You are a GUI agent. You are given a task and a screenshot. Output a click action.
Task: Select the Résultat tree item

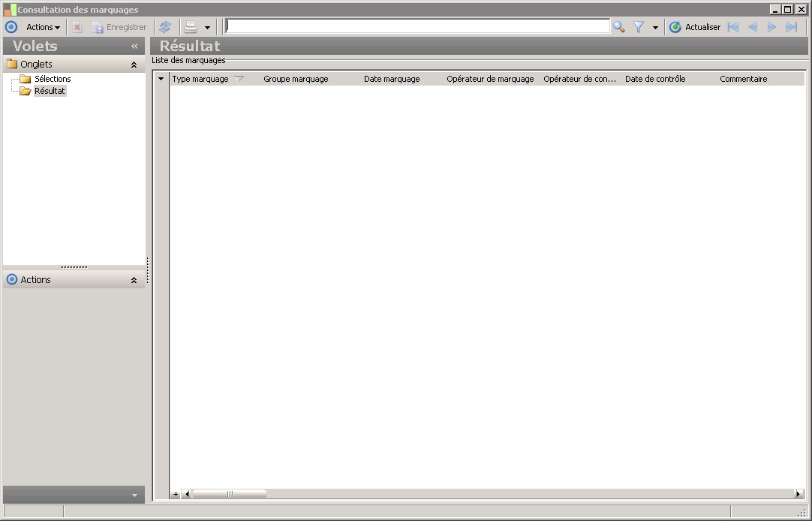pyautogui.click(x=50, y=91)
